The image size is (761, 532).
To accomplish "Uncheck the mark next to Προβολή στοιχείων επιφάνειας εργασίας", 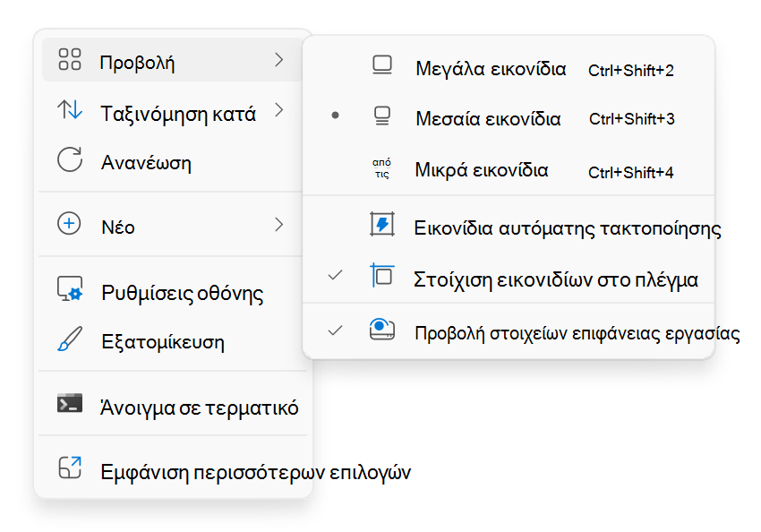I will point(335,330).
